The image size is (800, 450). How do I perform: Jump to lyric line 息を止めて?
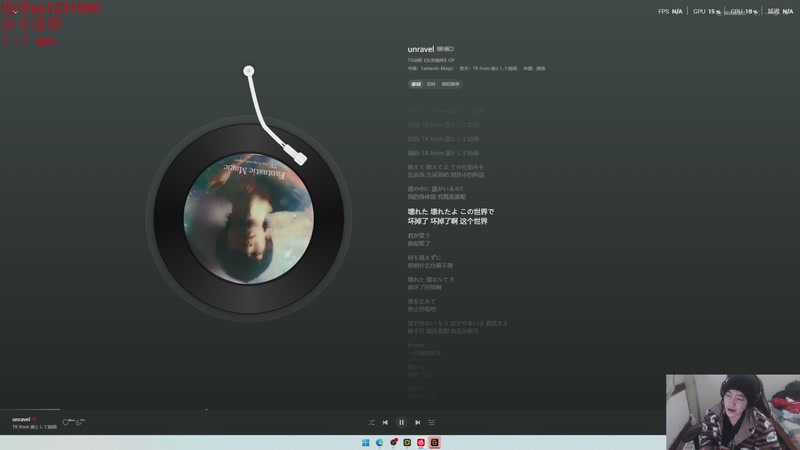tap(421, 302)
